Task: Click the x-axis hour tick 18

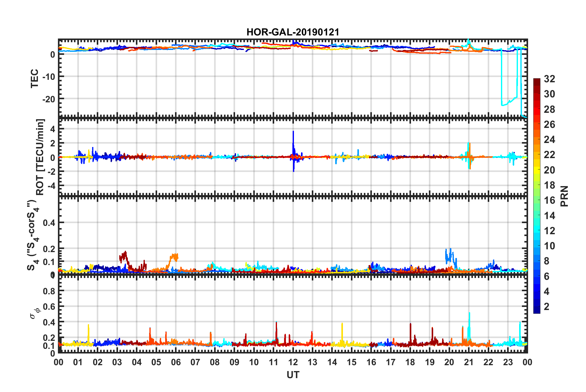Action: point(410,362)
